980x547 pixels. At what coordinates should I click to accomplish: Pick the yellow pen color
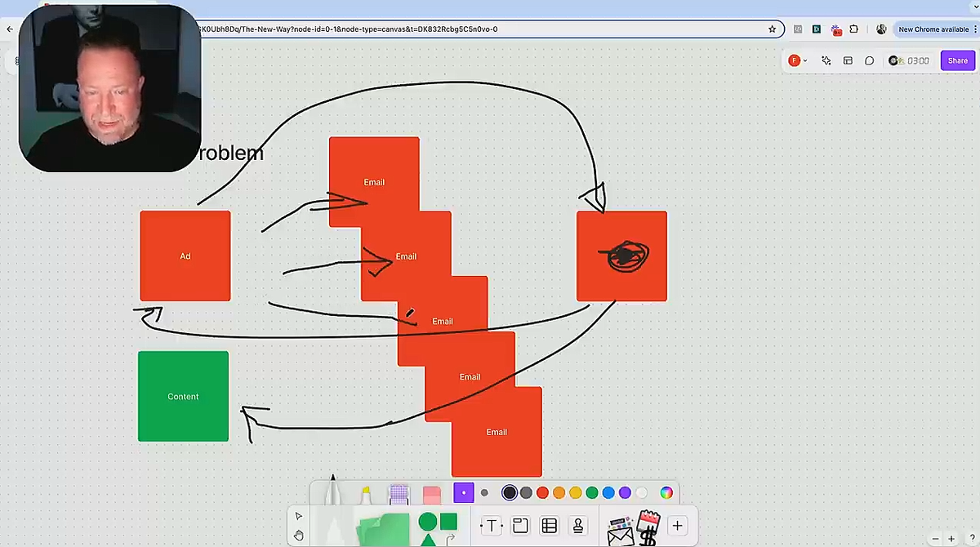point(576,492)
